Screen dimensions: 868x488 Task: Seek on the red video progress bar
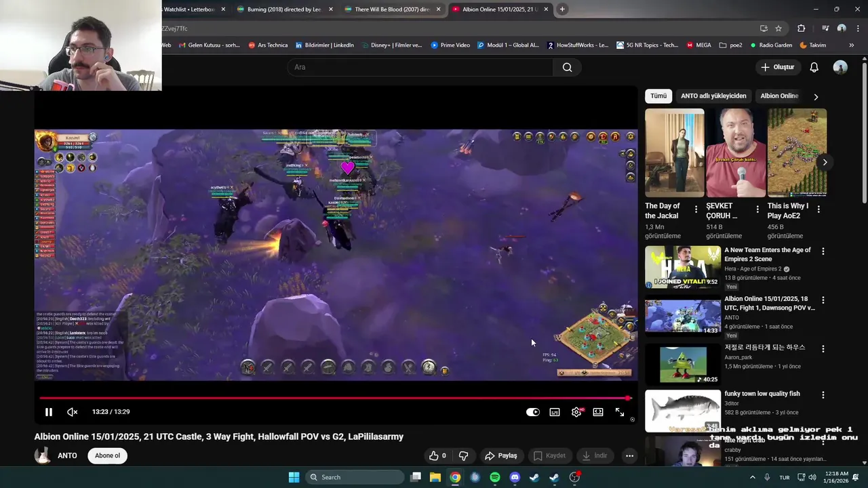335,398
